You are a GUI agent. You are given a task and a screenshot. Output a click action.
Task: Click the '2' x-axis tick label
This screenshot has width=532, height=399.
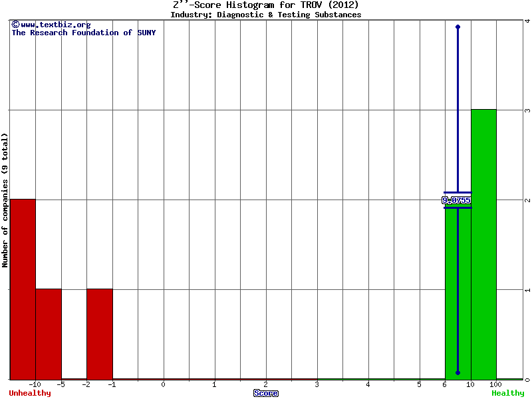(x=265, y=384)
